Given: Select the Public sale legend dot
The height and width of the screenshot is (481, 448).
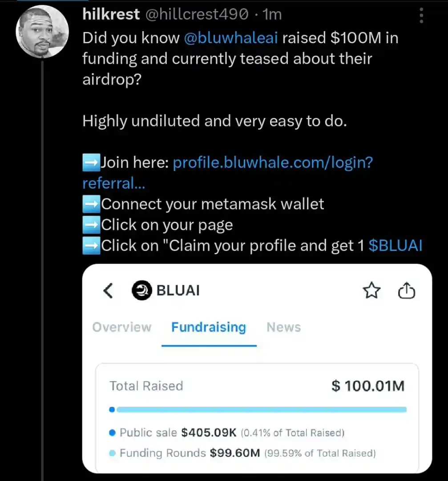Looking at the screenshot, I should click(x=112, y=433).
